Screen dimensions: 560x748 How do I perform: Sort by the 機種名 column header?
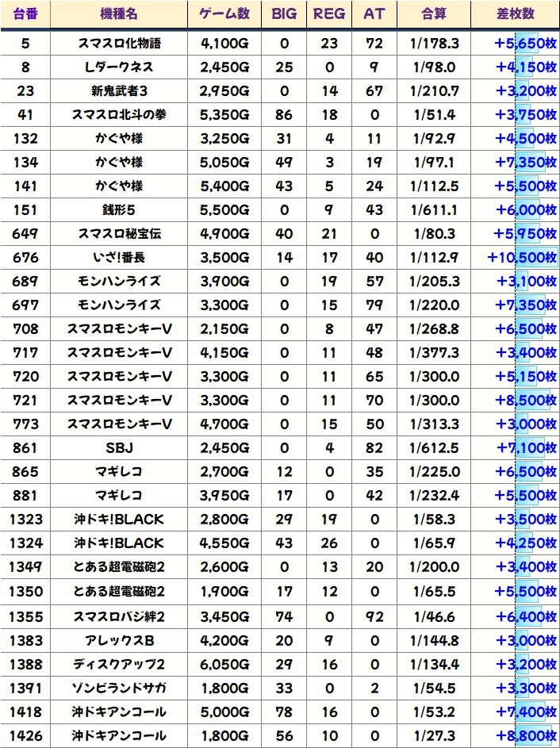[x=118, y=14]
